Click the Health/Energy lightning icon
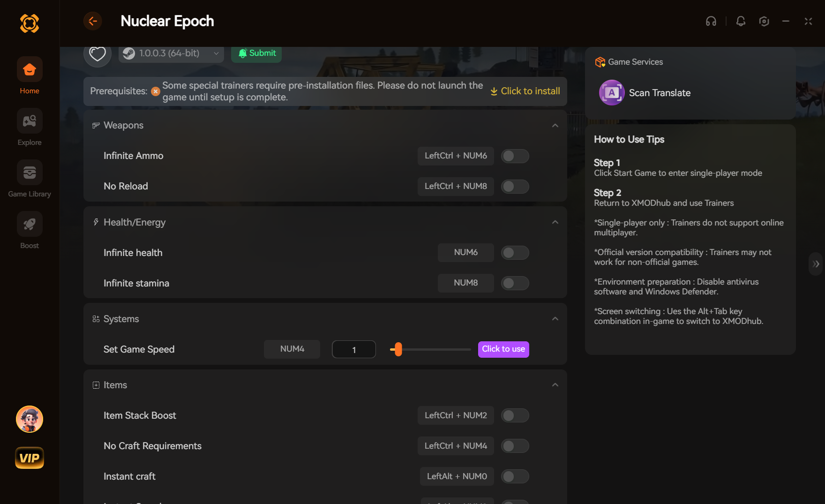 coord(96,222)
